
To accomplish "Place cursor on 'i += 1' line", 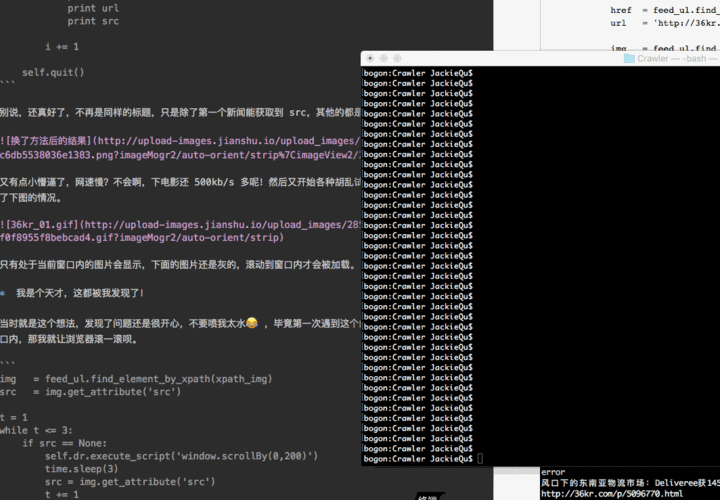I will [x=62, y=46].
